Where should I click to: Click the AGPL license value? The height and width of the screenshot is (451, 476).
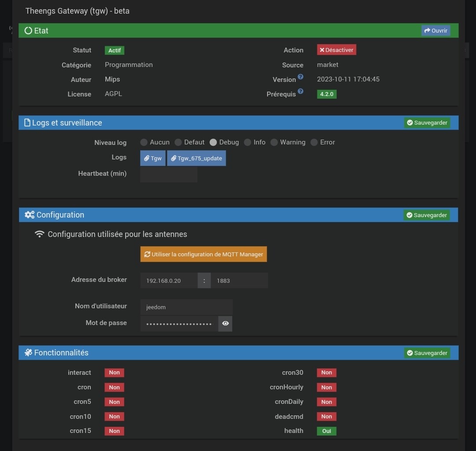113,94
